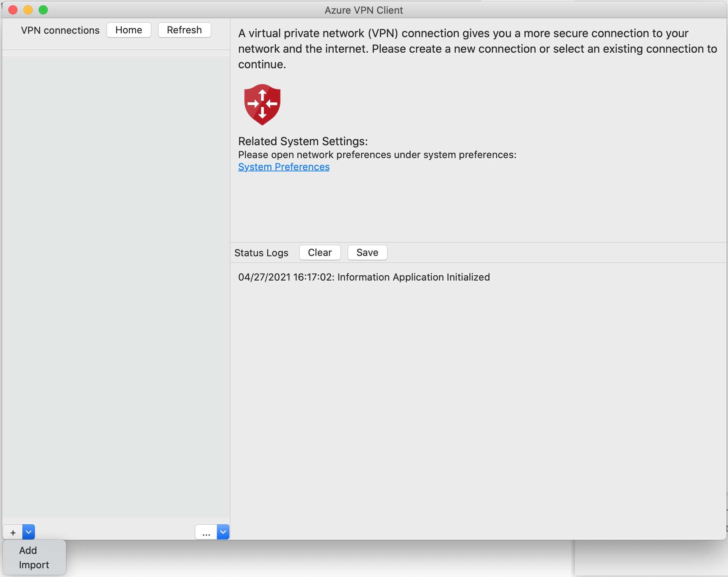
Task: Open System Preferences network settings link
Action: coord(284,166)
